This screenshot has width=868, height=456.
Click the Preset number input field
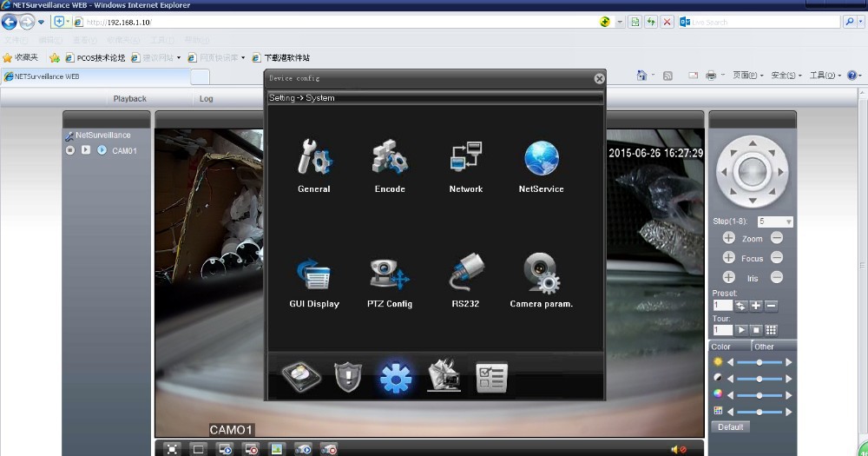coord(721,306)
